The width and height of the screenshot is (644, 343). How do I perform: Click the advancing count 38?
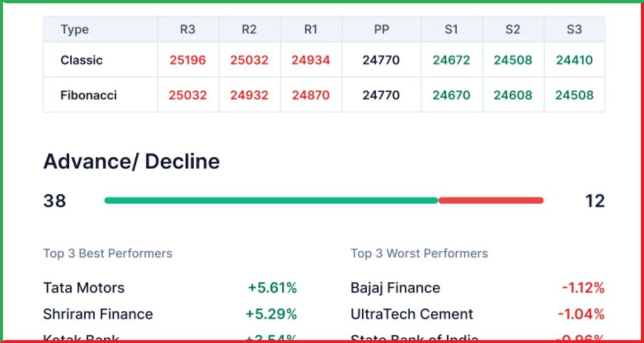[55, 201]
